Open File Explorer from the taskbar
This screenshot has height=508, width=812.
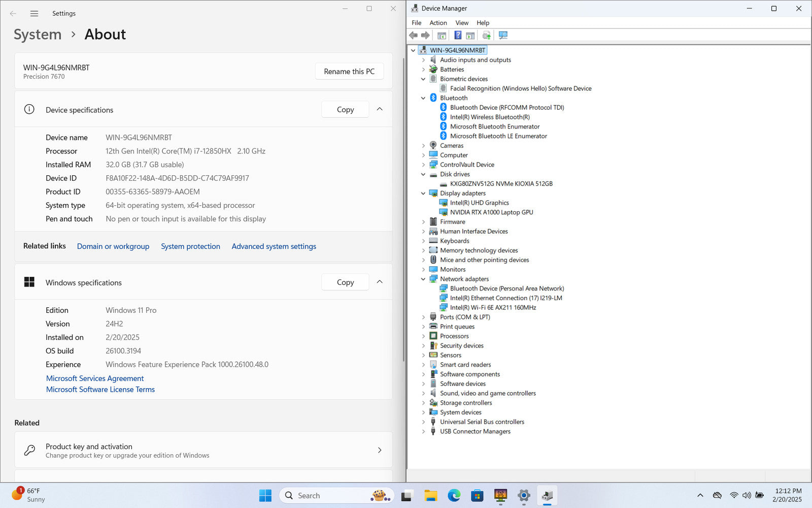pyautogui.click(x=430, y=496)
